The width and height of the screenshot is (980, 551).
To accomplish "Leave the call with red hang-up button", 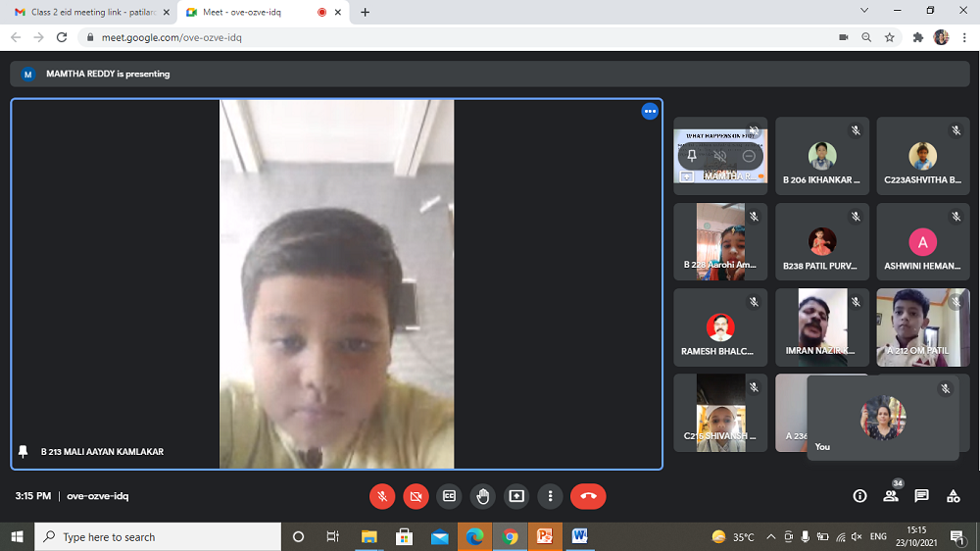I will 588,496.
